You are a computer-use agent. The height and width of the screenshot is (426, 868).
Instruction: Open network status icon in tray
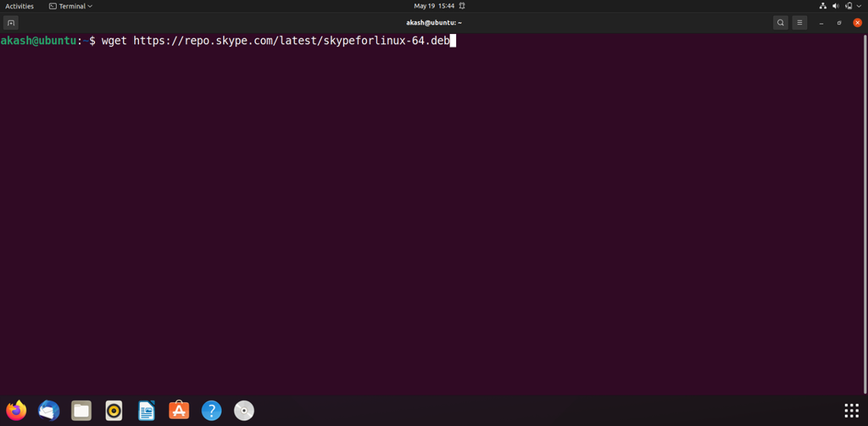(x=822, y=6)
